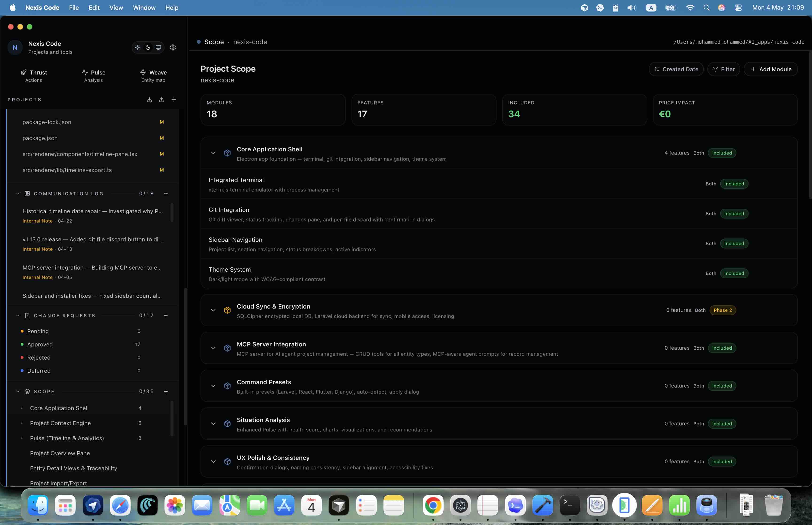Select src/renderer/lib/timeline-export.ts in the file list

[x=92, y=170]
